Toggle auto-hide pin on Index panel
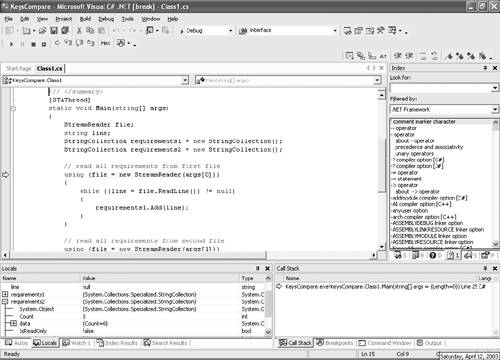 point(485,68)
